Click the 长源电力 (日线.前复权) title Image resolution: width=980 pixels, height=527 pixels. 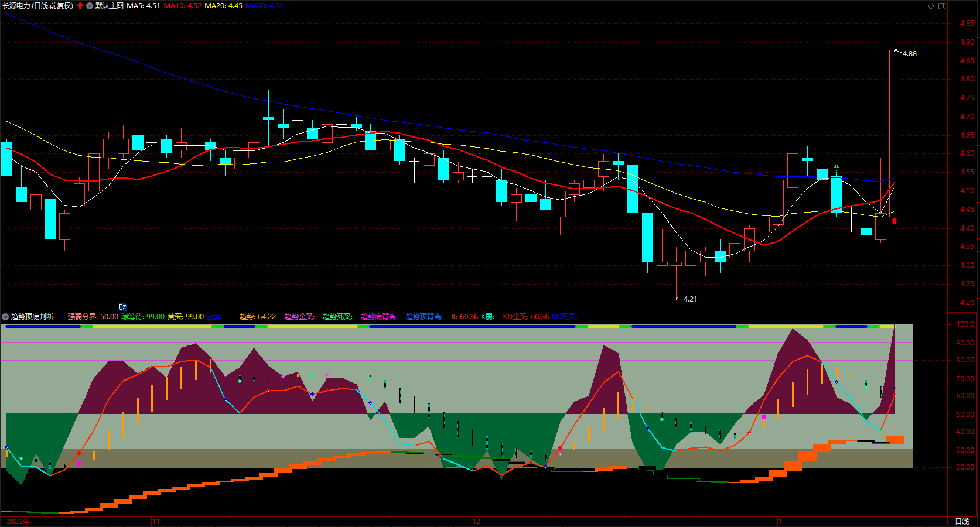tap(38, 6)
